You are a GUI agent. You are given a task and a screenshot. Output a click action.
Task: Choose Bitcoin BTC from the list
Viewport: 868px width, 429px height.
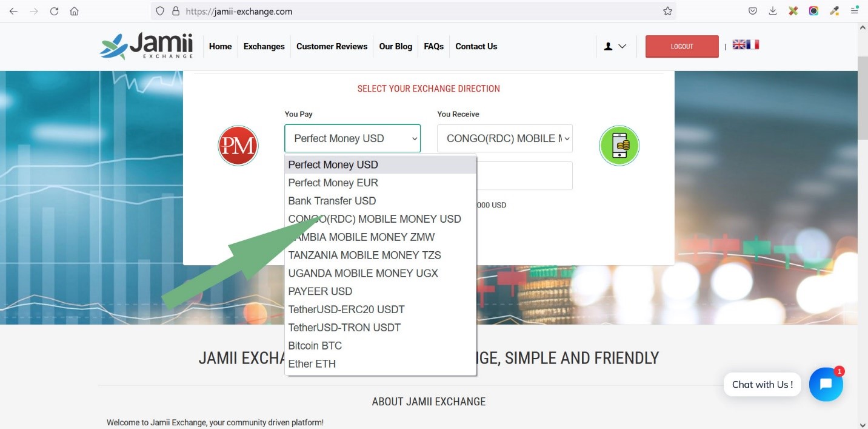tap(381, 346)
